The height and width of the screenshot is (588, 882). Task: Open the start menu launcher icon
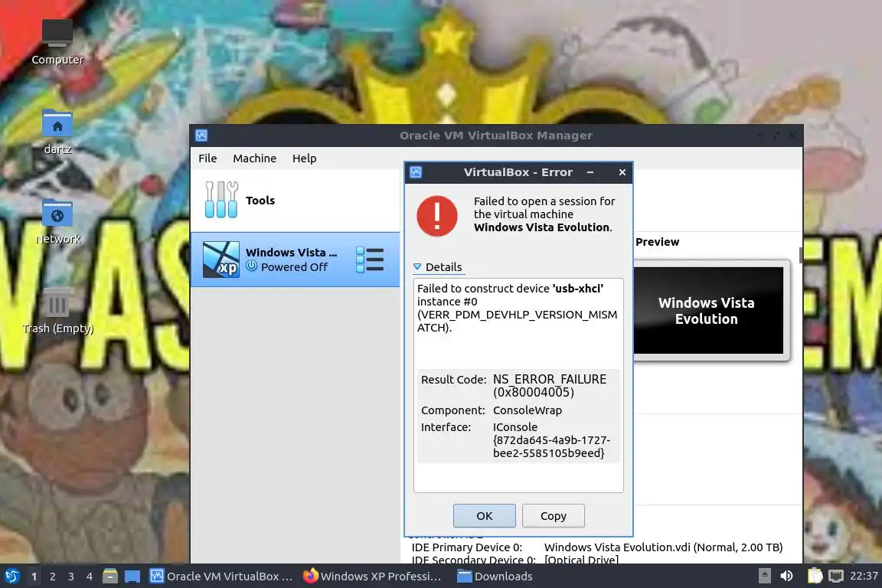click(x=11, y=576)
